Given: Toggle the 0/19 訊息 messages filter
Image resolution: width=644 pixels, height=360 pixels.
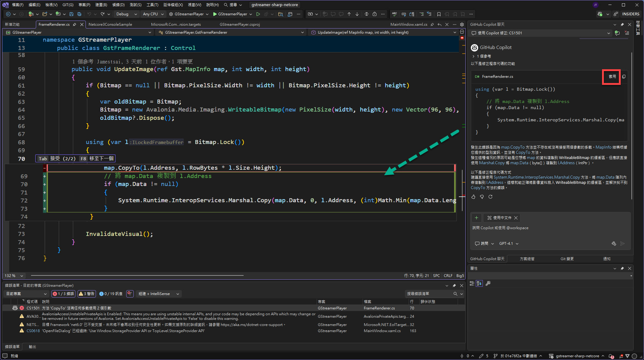Looking at the screenshot, I should (111, 294).
